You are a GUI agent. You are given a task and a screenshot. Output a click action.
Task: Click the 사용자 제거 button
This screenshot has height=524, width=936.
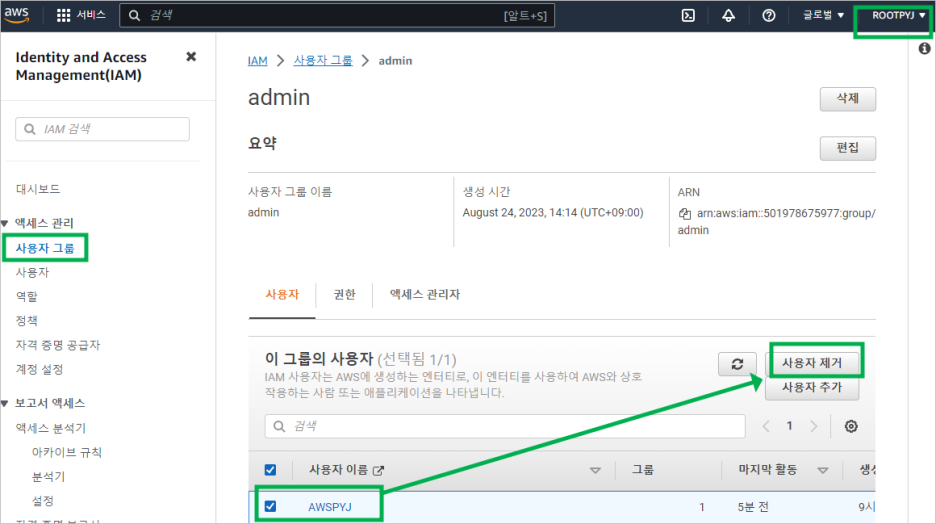coord(812,363)
